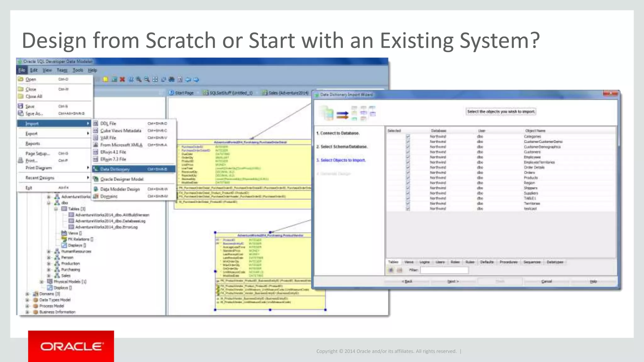
Task: Click the Domains submenu icon
Action: pyautogui.click(x=96, y=196)
